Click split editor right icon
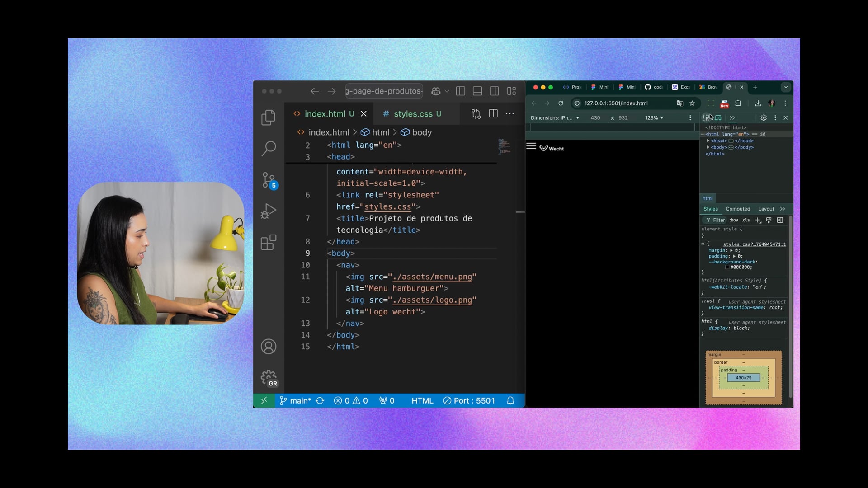 pyautogui.click(x=493, y=114)
